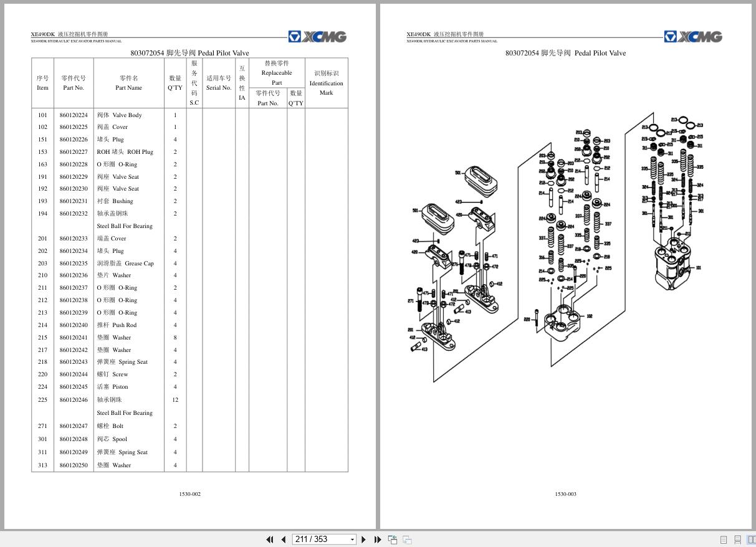
Task: Click the 'Part Name' column header
Action: click(x=128, y=88)
